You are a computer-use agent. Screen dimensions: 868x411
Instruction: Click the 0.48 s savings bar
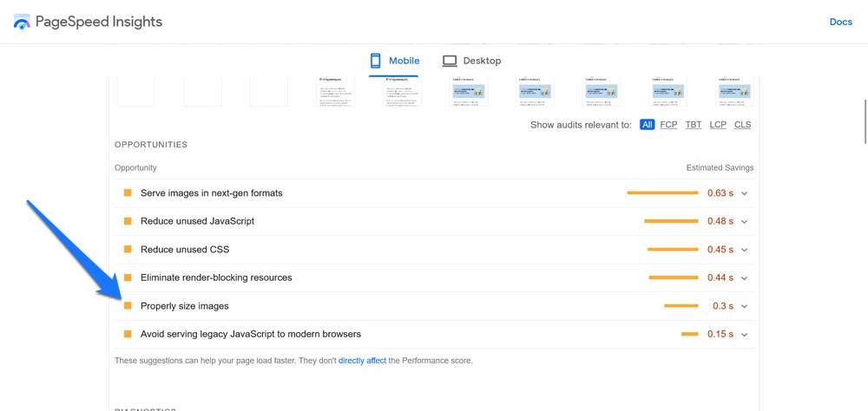(x=672, y=221)
